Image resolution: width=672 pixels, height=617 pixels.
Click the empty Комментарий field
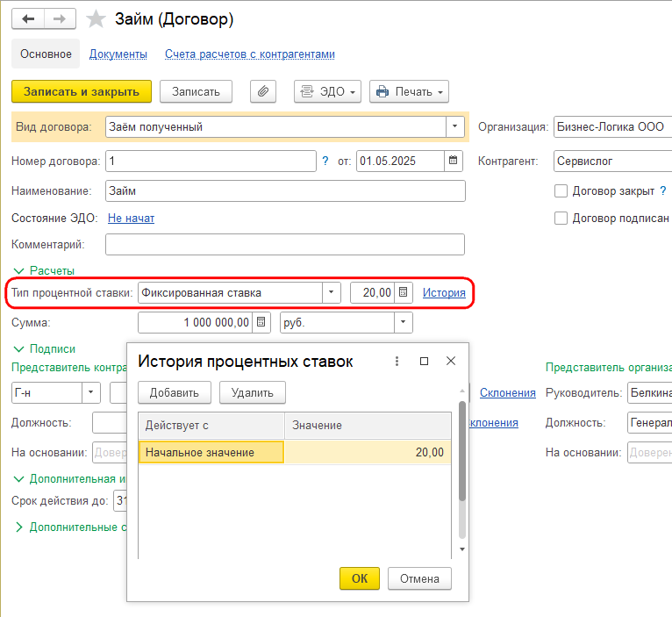tap(285, 244)
